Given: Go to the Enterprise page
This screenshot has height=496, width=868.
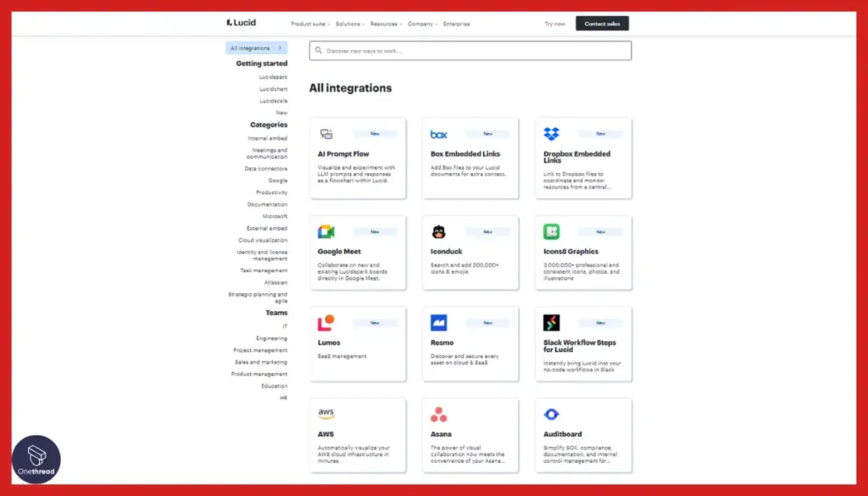Looking at the screenshot, I should 457,24.
